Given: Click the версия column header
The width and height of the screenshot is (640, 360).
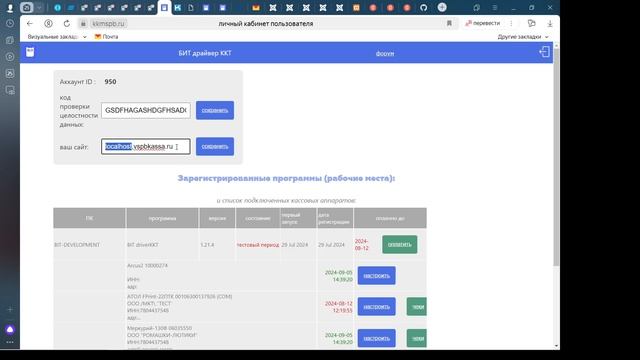Looking at the screenshot, I should [x=217, y=218].
